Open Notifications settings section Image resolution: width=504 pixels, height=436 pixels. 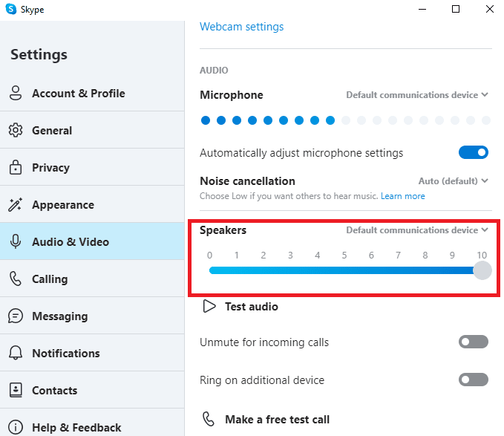click(92, 353)
